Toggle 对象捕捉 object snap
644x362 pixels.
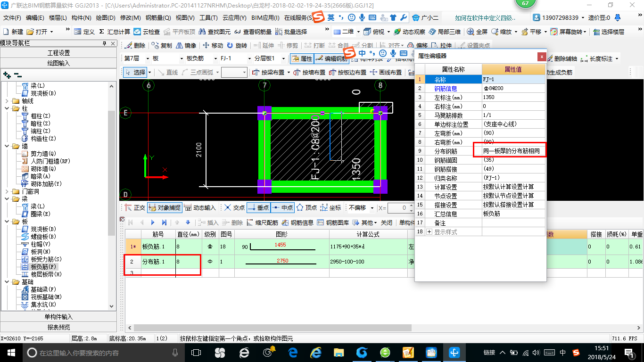tap(165, 207)
